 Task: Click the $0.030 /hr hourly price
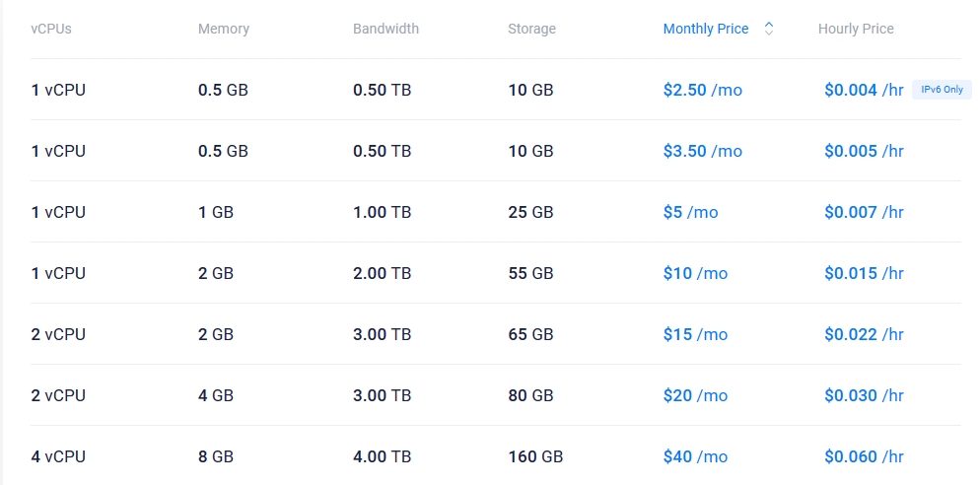(864, 395)
